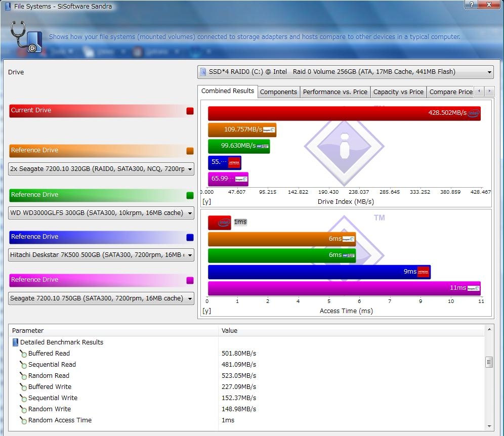Click the Parameter column header
504x436 pixels.
114,331
